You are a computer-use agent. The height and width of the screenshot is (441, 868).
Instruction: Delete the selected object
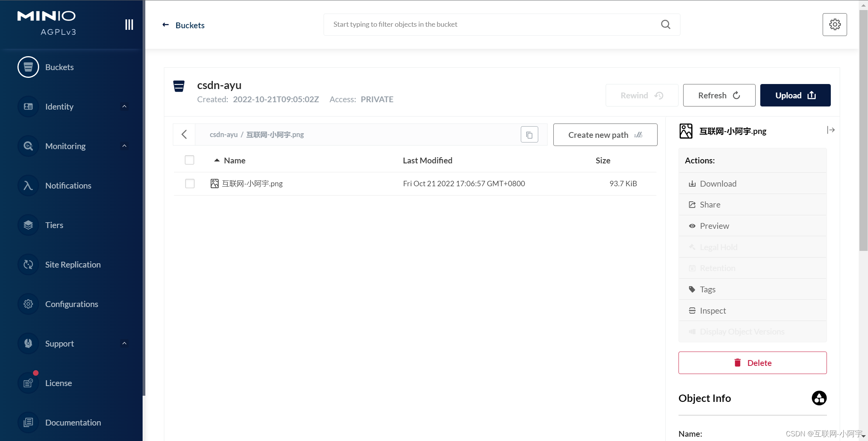(x=752, y=363)
